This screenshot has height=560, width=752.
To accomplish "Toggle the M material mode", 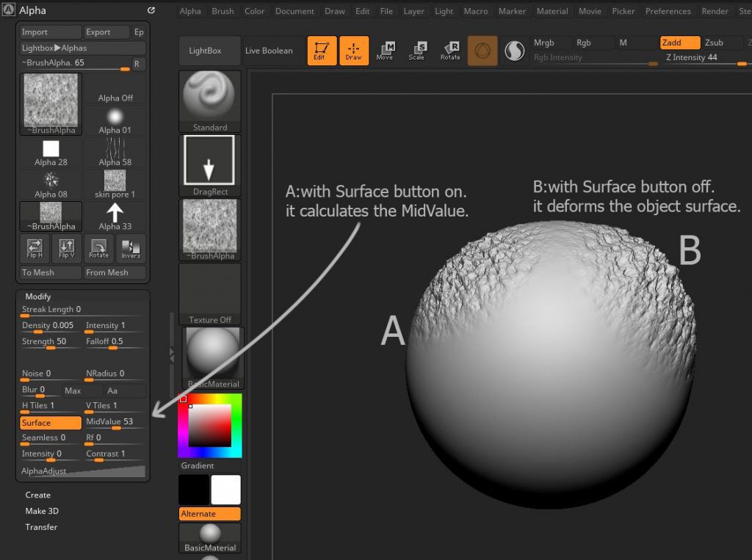I will pyautogui.click(x=637, y=43).
